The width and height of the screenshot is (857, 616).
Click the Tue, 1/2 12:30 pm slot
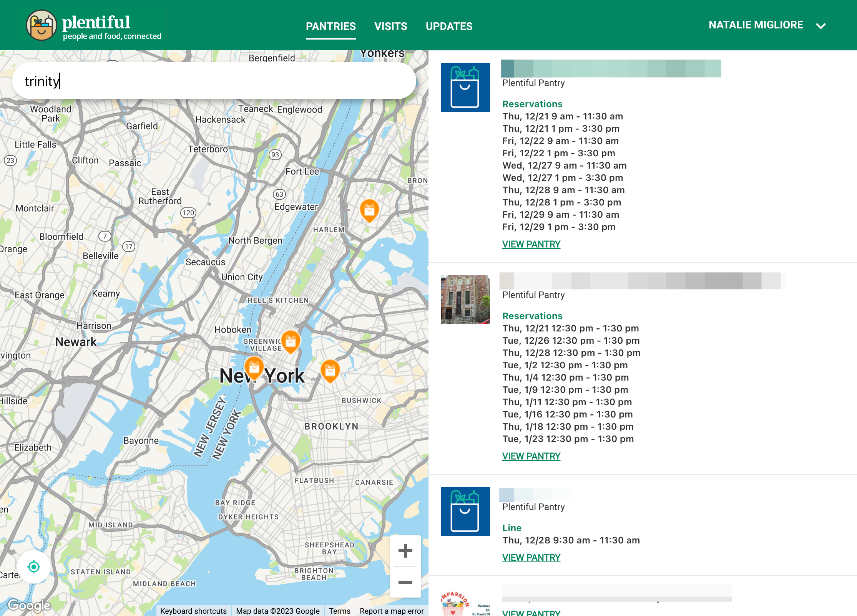coord(565,365)
